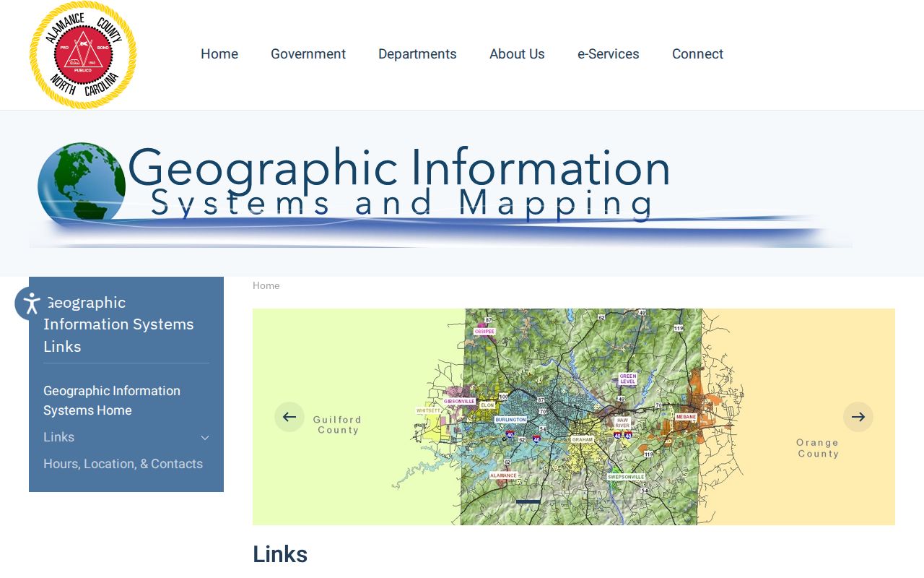Open the Home menu item

[219, 54]
